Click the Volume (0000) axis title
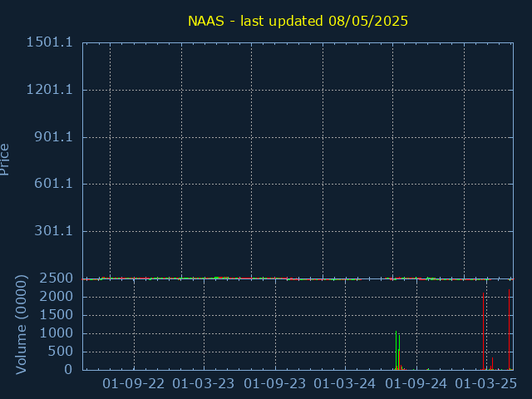 tap(21, 325)
